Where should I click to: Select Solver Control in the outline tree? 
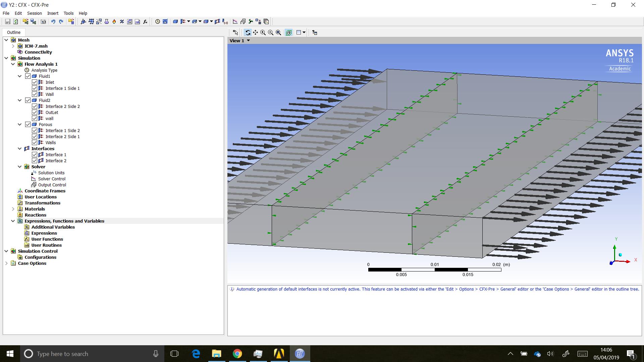tap(52, 179)
